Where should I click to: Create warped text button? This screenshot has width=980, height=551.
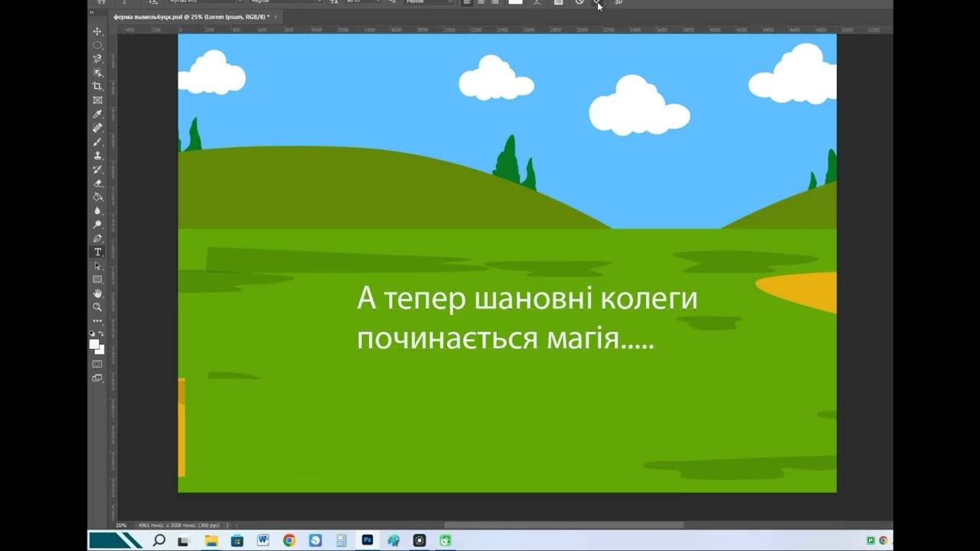[x=537, y=2]
